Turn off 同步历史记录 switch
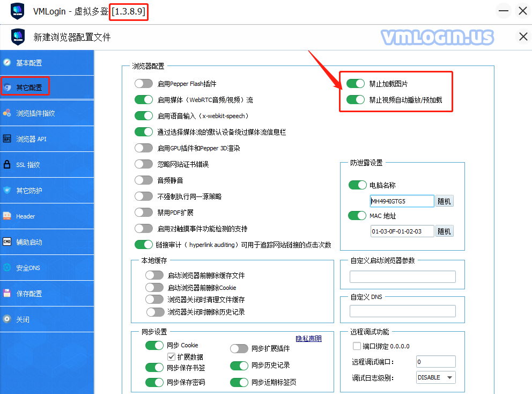 point(239,366)
